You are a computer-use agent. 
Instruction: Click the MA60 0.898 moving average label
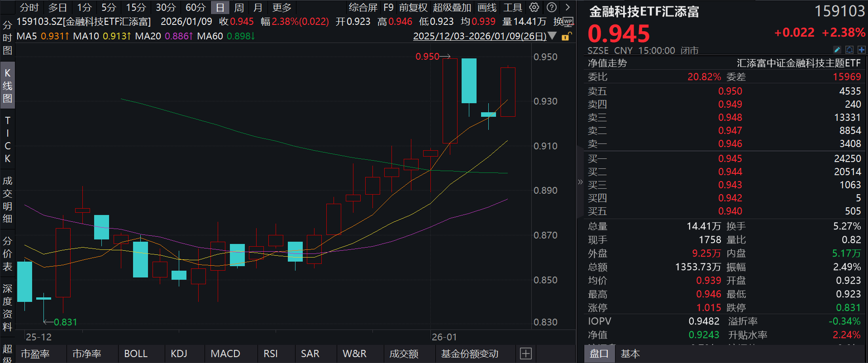click(x=226, y=36)
